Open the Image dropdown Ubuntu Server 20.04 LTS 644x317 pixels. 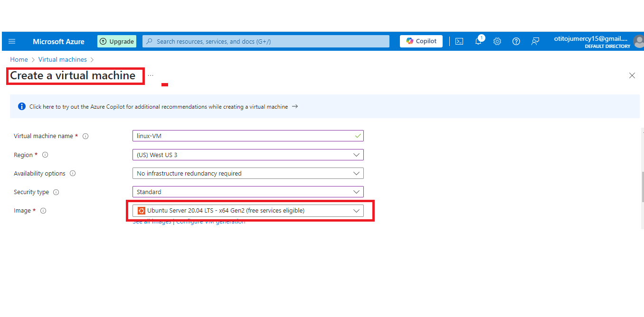(248, 211)
